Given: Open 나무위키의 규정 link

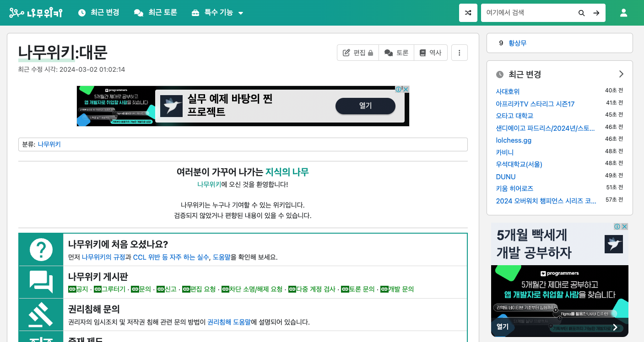Looking at the screenshot, I should click(103, 257).
